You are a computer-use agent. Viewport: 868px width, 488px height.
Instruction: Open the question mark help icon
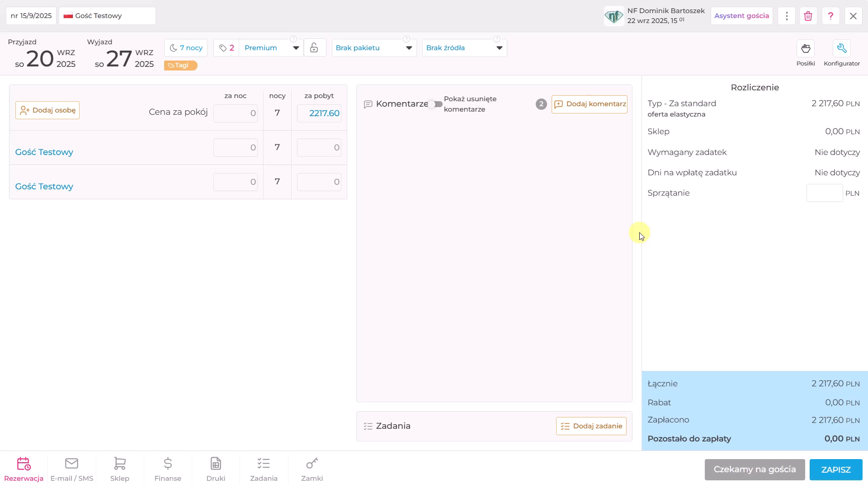830,16
